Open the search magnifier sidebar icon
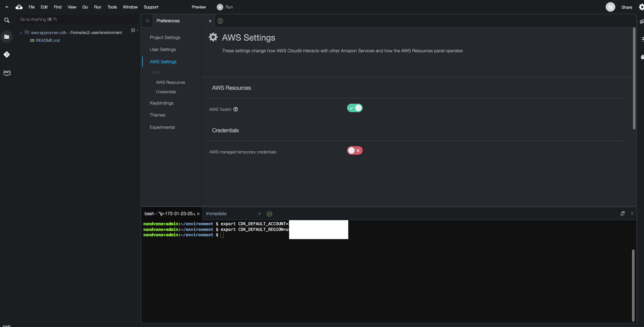The height and width of the screenshot is (327, 644). [7, 20]
